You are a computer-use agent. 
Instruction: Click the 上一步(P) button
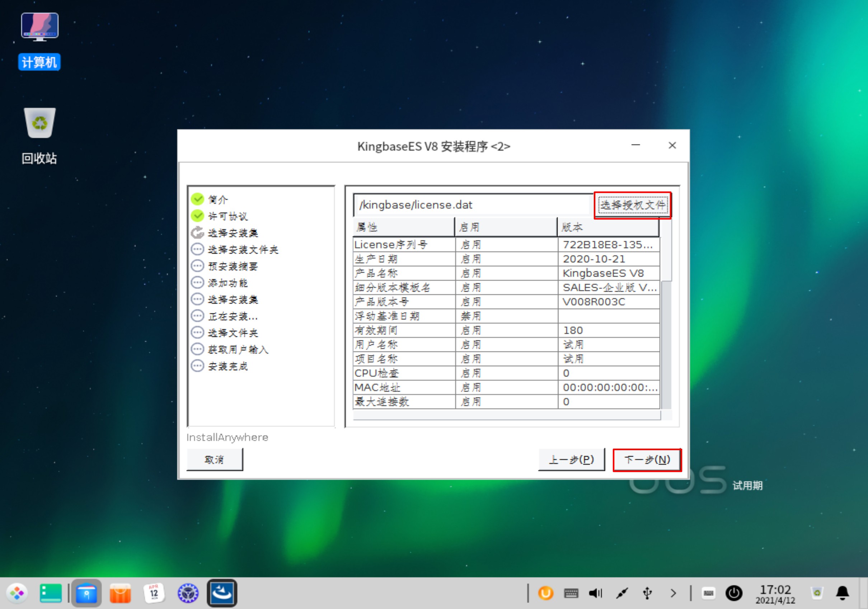571,460
